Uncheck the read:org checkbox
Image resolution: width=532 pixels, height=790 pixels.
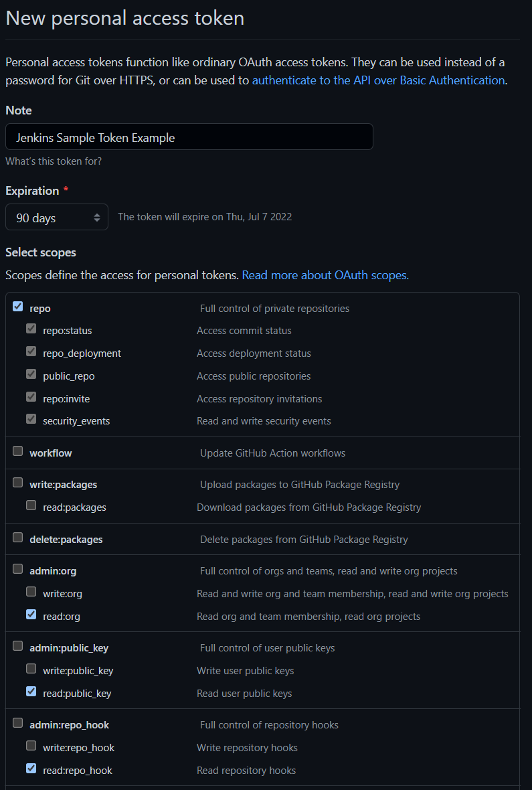(x=31, y=614)
